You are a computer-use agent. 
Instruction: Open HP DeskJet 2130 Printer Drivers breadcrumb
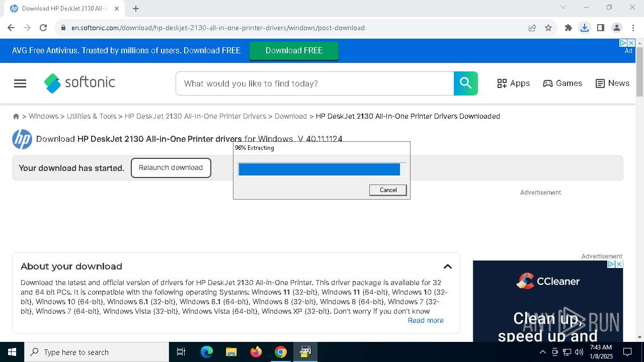click(195, 116)
